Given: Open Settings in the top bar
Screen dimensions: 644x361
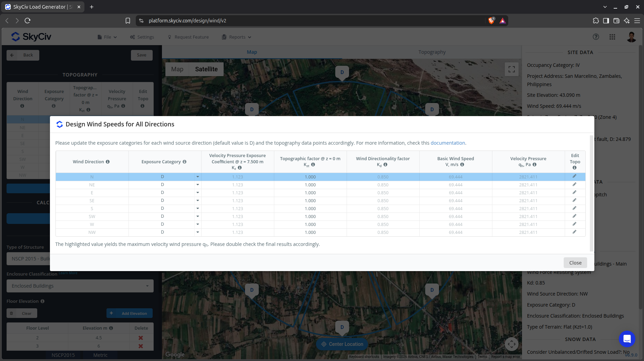Looking at the screenshot, I should (142, 37).
